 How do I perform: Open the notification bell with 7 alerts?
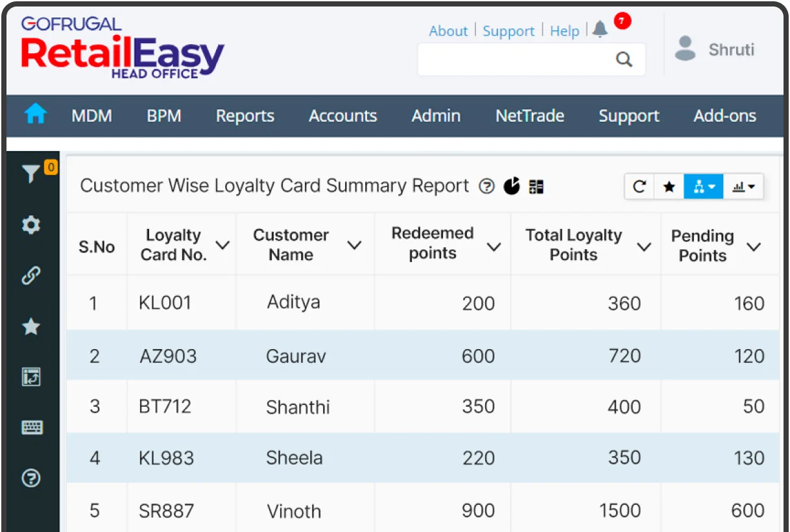pyautogui.click(x=600, y=29)
